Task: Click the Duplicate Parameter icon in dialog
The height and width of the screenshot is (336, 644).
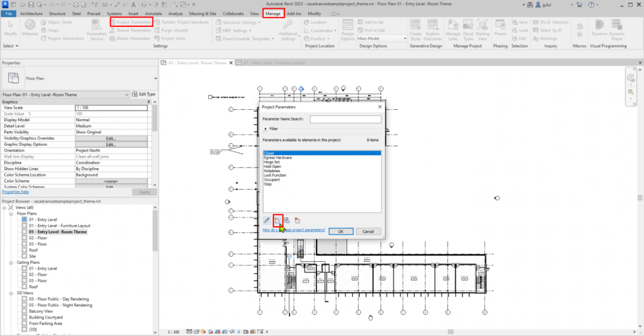Action: [287, 220]
